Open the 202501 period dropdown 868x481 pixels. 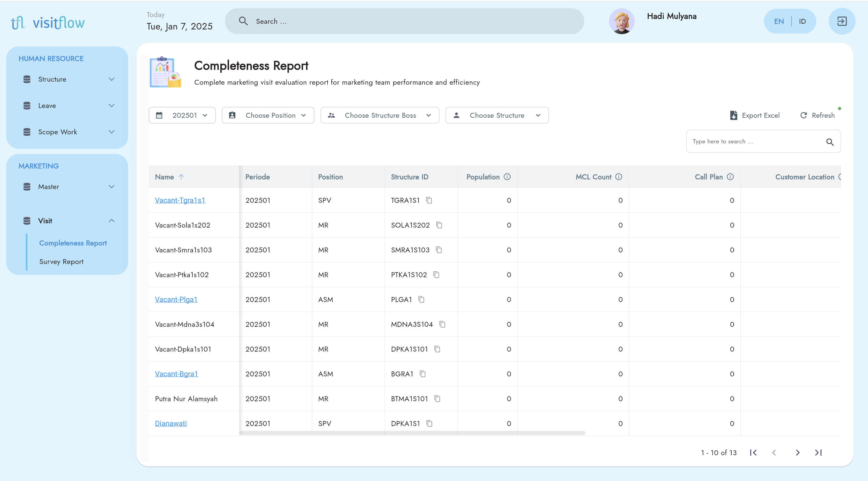[182, 115]
